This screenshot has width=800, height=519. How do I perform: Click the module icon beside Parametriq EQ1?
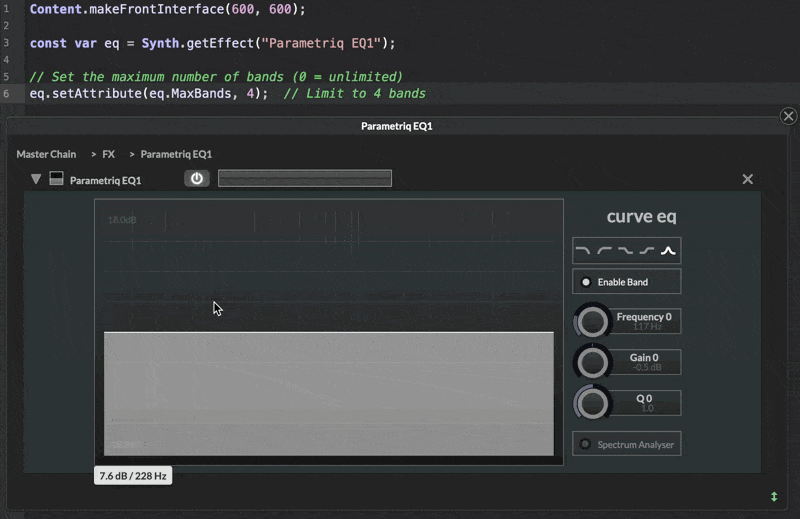tap(57, 180)
